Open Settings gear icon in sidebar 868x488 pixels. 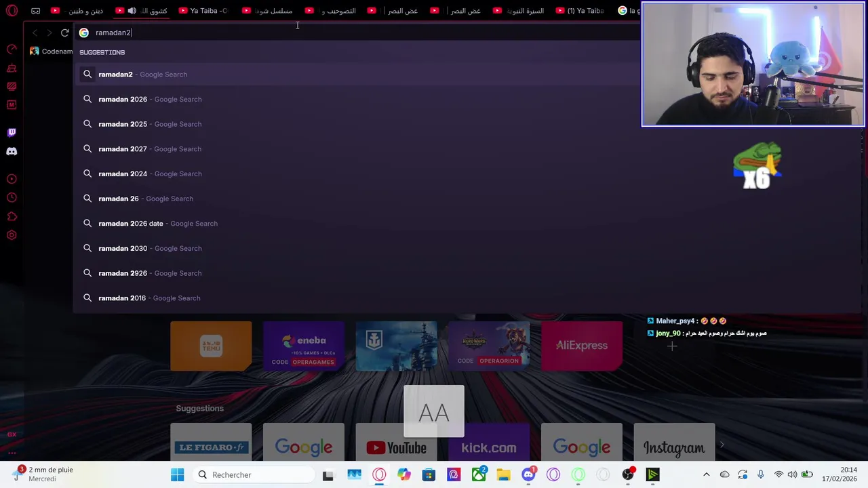[12, 235]
